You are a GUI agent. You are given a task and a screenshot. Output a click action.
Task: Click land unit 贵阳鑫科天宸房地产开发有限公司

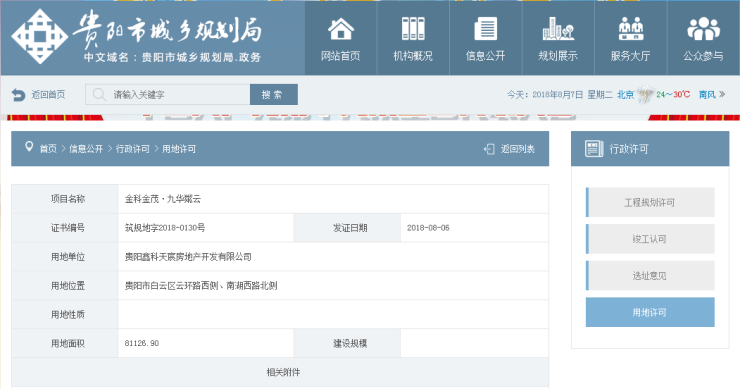188,257
